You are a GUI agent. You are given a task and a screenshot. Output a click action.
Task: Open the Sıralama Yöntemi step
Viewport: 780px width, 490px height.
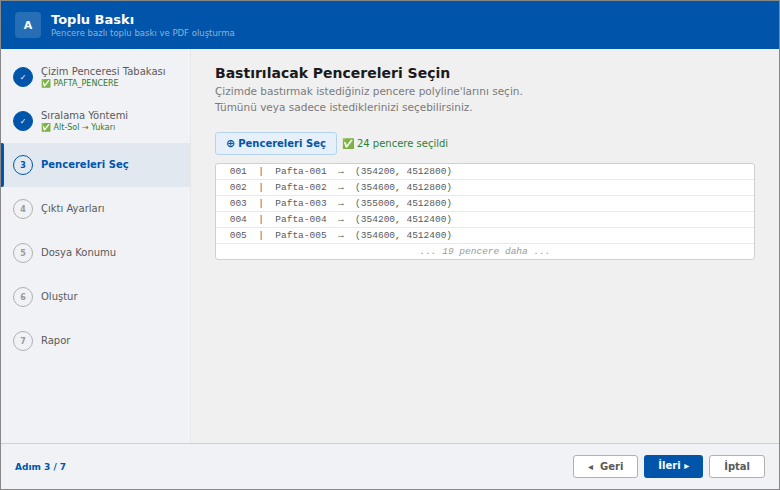point(96,121)
